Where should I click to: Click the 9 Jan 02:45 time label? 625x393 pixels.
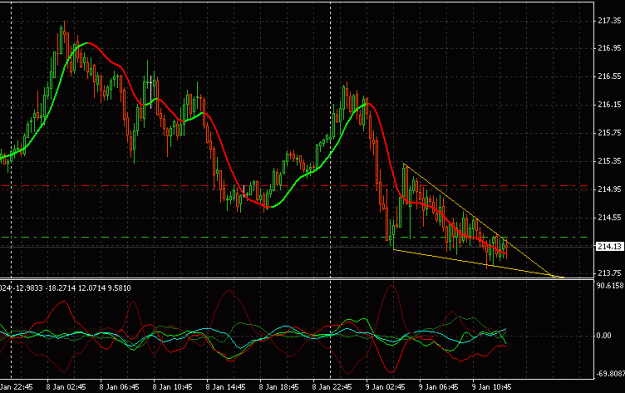coord(385,387)
